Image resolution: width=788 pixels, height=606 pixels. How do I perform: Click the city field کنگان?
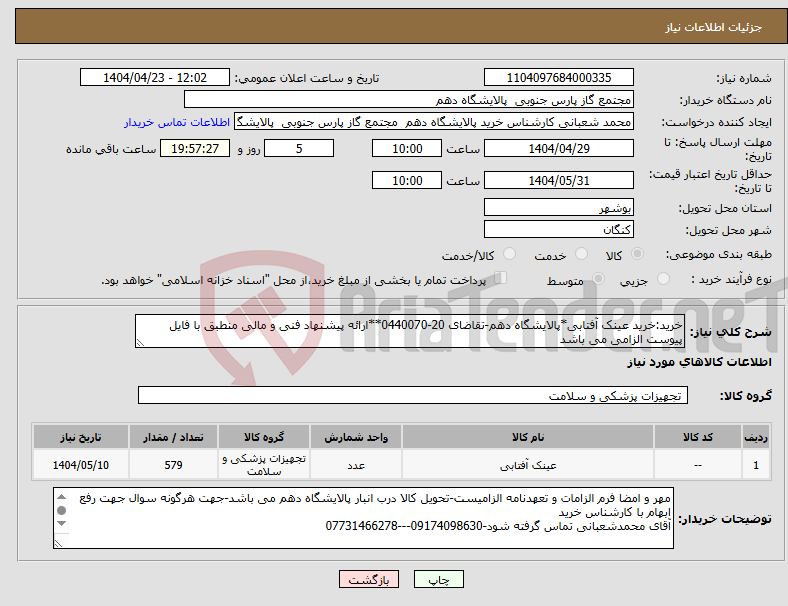tap(558, 229)
